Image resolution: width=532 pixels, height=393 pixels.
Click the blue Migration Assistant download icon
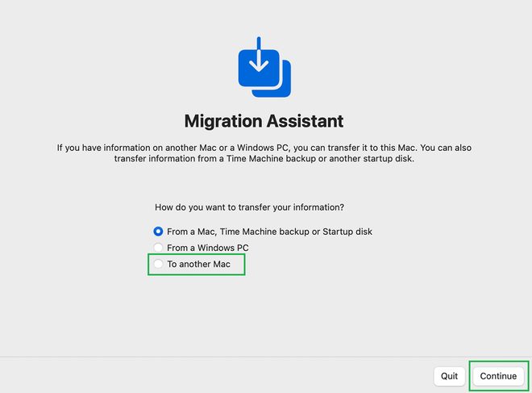[x=264, y=67]
